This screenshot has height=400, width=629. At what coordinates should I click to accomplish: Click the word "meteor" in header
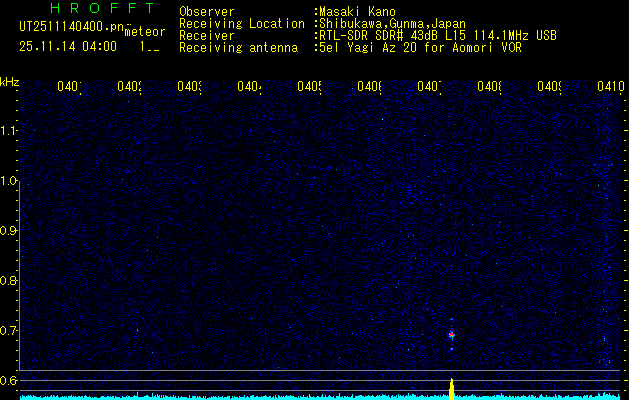click(x=145, y=32)
